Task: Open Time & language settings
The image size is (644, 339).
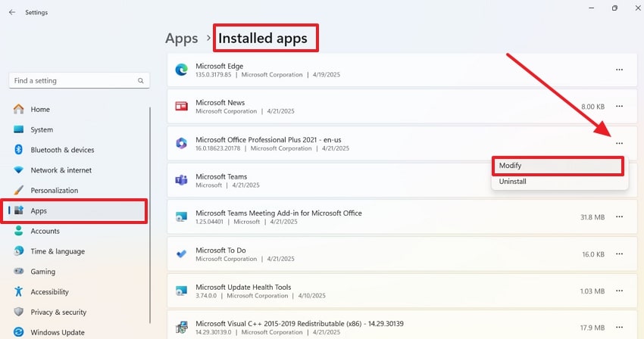Action: (78, 251)
